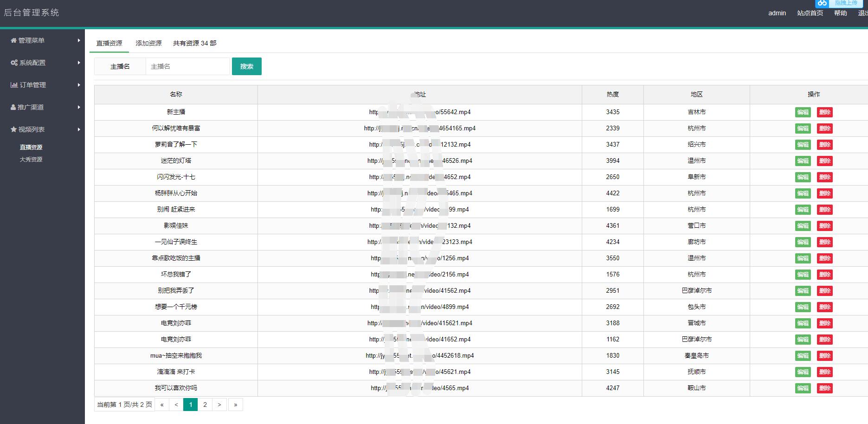868x424 pixels.
Task: Open 站点首页 in the top bar
Action: click(x=810, y=13)
